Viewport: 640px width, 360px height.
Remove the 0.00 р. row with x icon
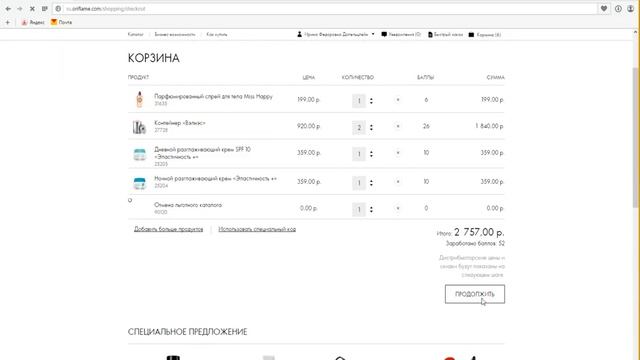pyautogui.click(x=398, y=208)
